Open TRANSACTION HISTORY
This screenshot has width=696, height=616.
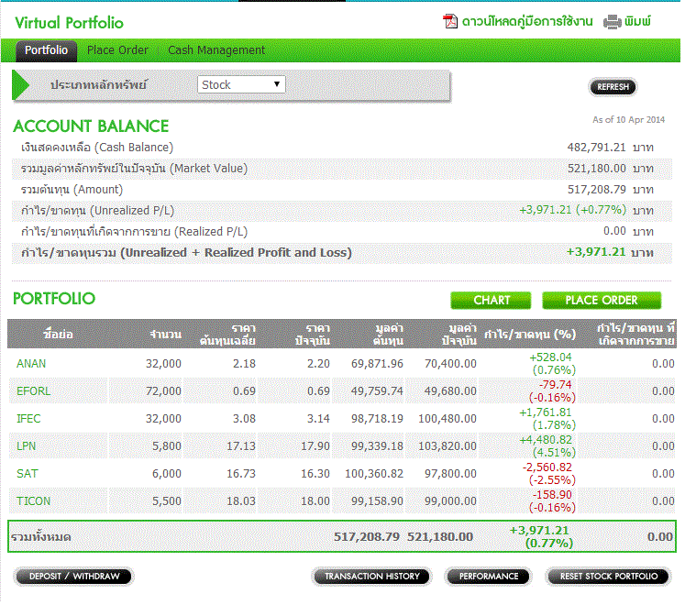pyautogui.click(x=372, y=576)
